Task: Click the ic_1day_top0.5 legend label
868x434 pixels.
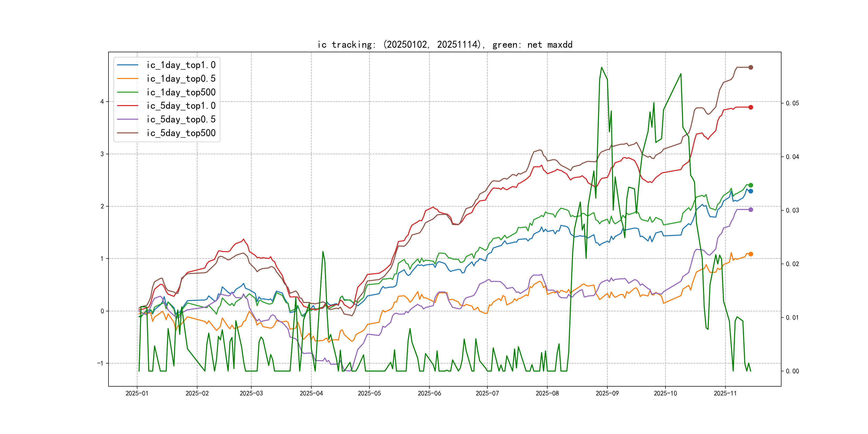Action: (x=181, y=78)
